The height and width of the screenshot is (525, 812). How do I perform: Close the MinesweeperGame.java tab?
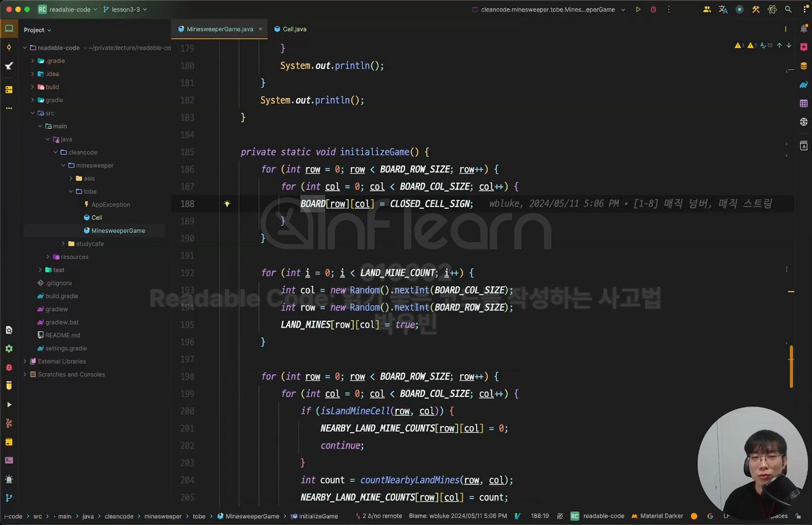261,29
